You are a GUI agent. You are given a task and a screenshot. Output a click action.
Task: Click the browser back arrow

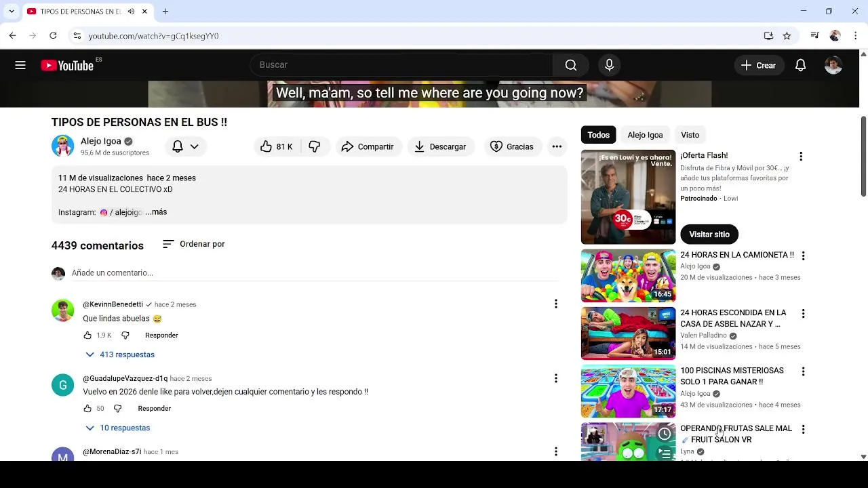coord(12,35)
